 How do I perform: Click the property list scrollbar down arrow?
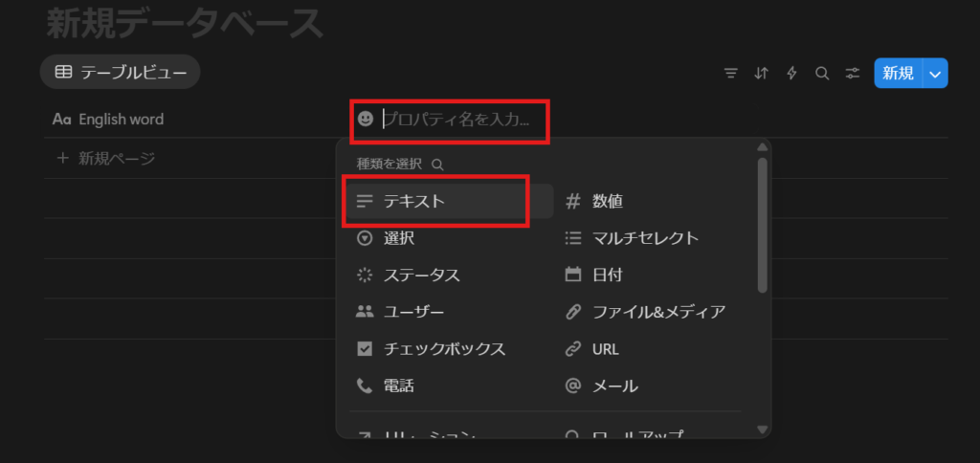click(762, 430)
